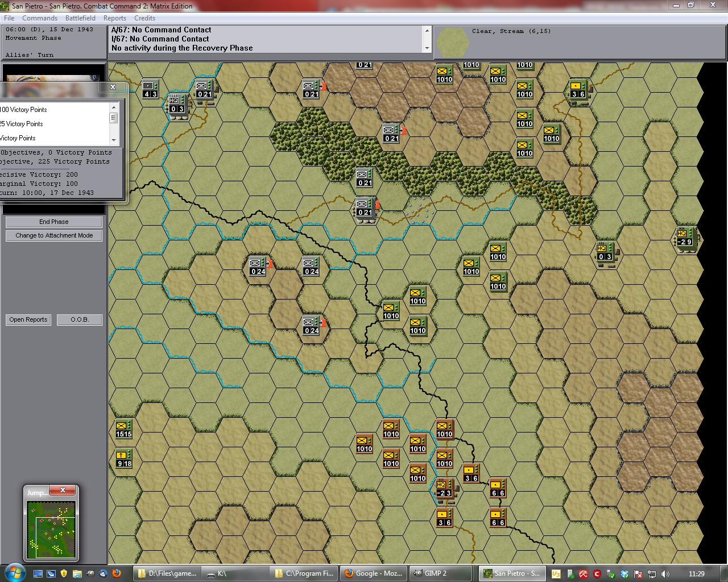Open the Credits menu
The image size is (728, 582).
click(144, 18)
